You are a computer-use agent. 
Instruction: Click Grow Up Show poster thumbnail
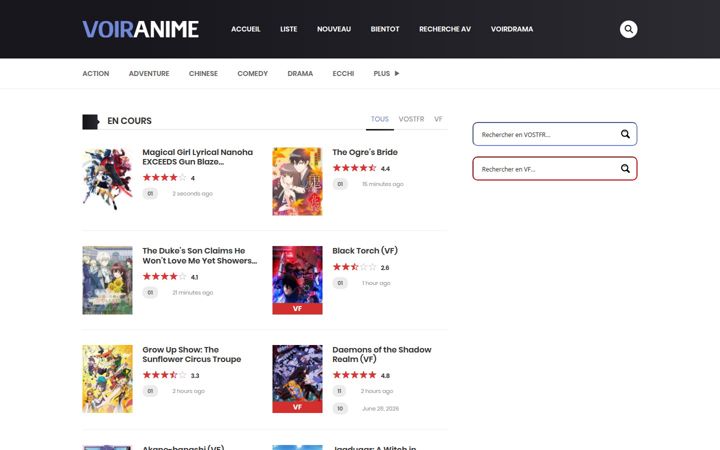[107, 379]
